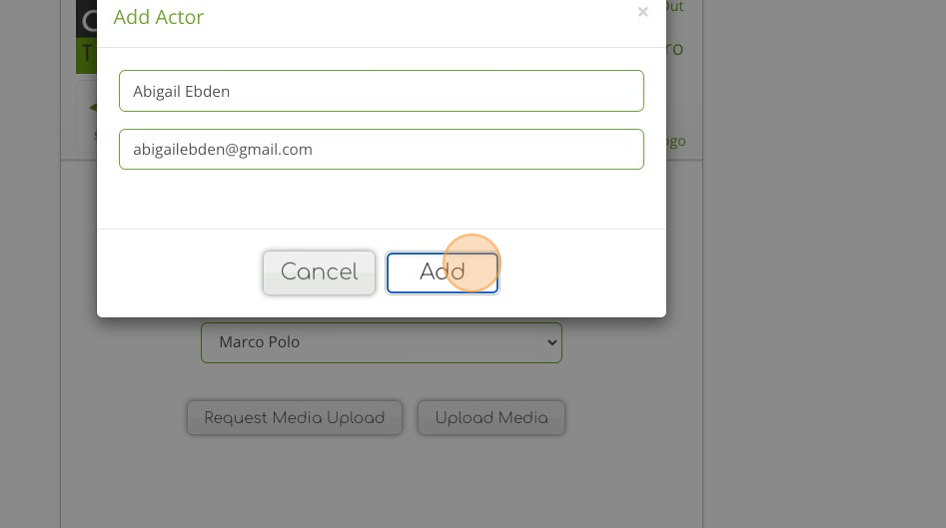Confirm with the Add button
946x528 pixels.
pyautogui.click(x=442, y=272)
